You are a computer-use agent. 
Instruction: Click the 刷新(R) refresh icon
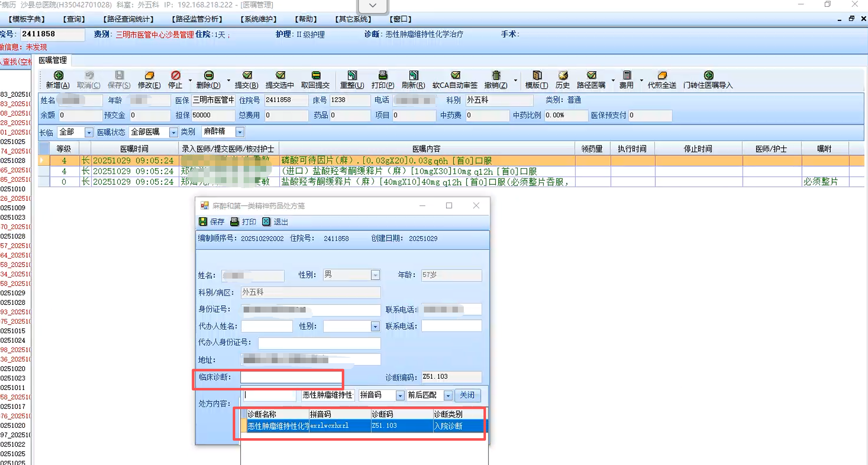[413, 76]
